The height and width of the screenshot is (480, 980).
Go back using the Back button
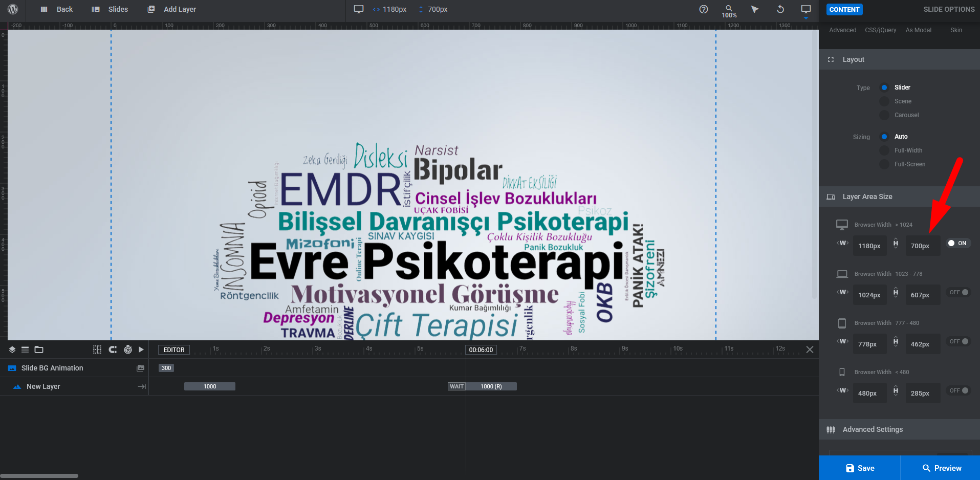point(57,9)
